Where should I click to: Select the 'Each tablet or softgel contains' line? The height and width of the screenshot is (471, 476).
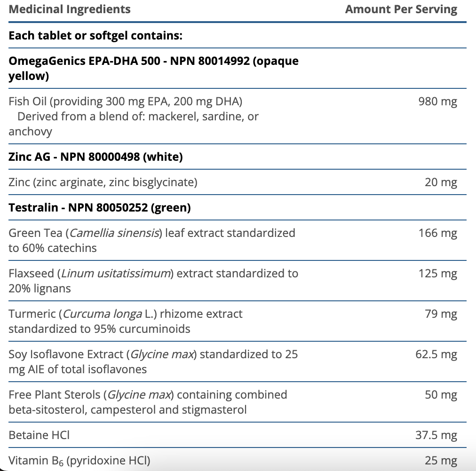(x=95, y=36)
